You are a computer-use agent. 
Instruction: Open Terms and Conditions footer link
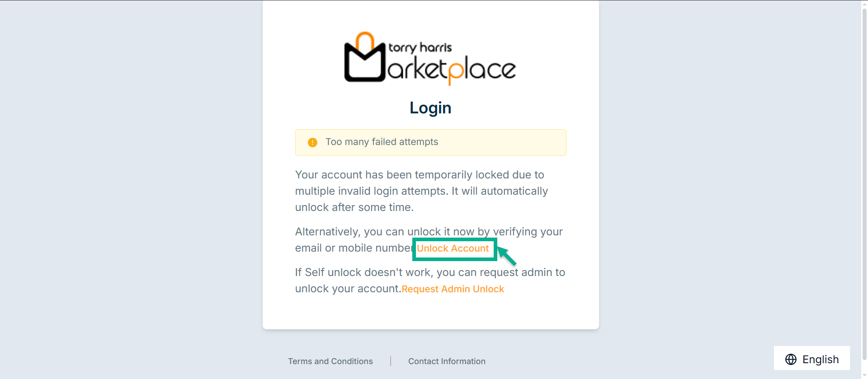[x=330, y=361]
